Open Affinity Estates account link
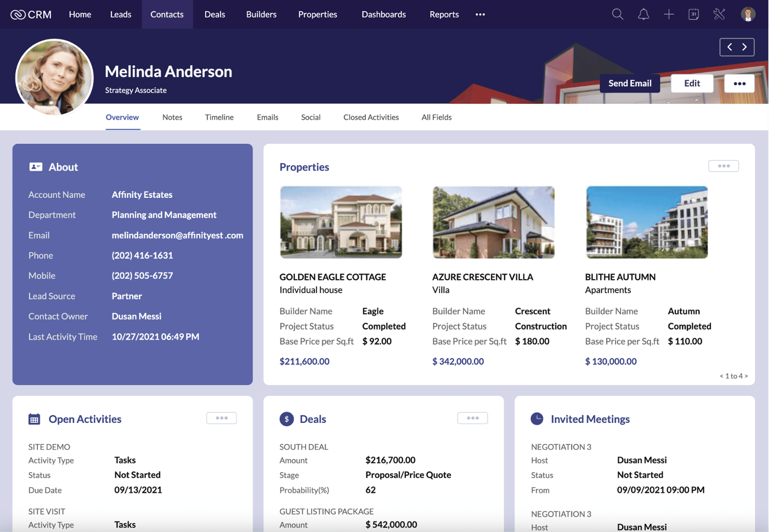Viewport: 769px width, 532px height. (x=142, y=195)
